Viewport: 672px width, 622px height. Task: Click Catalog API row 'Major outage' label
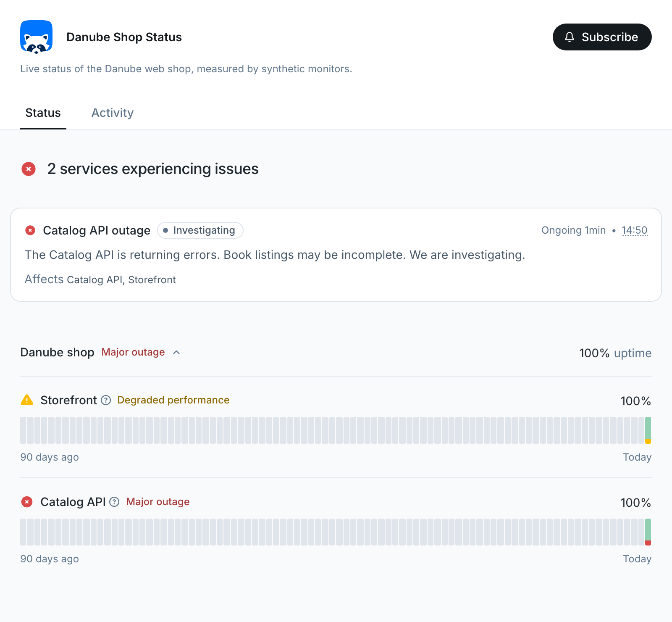(x=158, y=502)
